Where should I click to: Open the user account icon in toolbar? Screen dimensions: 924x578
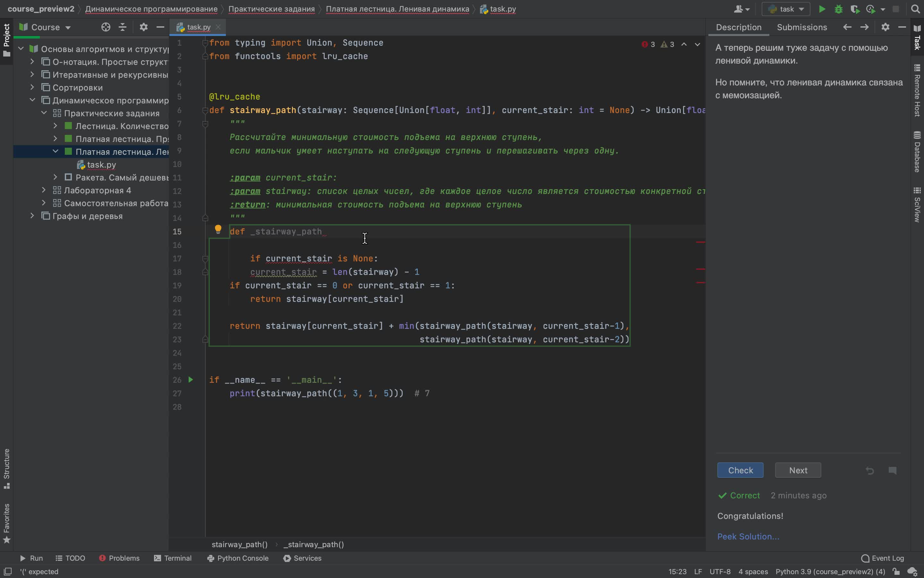[x=741, y=9]
